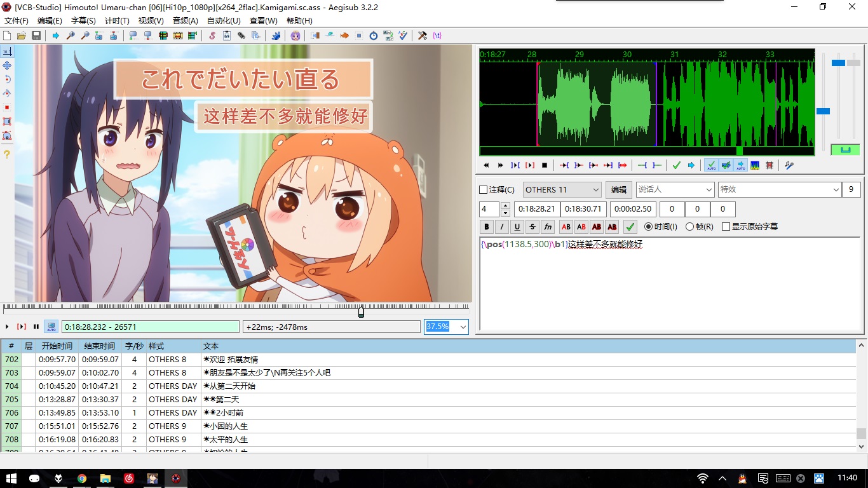The image size is (868, 488).
Task: Open the OTHERS 11 style dropdown
Action: [x=562, y=189]
